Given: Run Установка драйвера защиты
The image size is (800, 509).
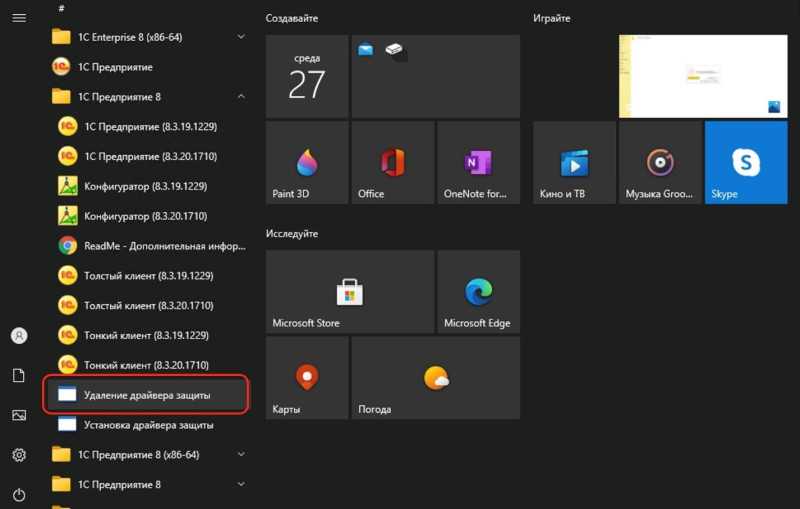Looking at the screenshot, I should tap(148, 425).
